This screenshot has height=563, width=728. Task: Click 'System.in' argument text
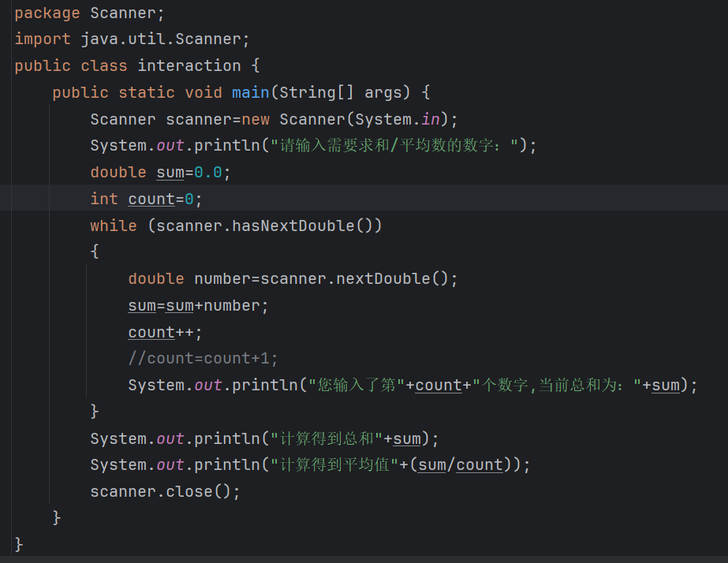[x=398, y=119]
